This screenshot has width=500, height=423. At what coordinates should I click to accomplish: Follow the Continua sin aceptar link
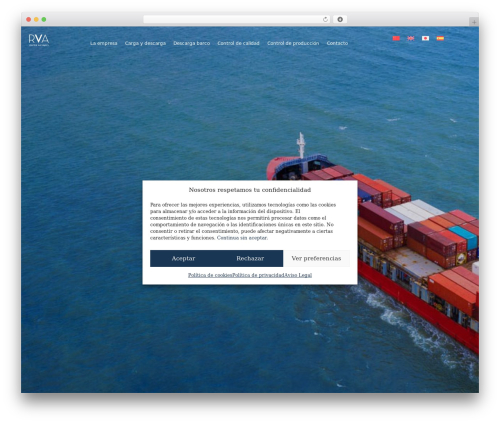point(242,238)
